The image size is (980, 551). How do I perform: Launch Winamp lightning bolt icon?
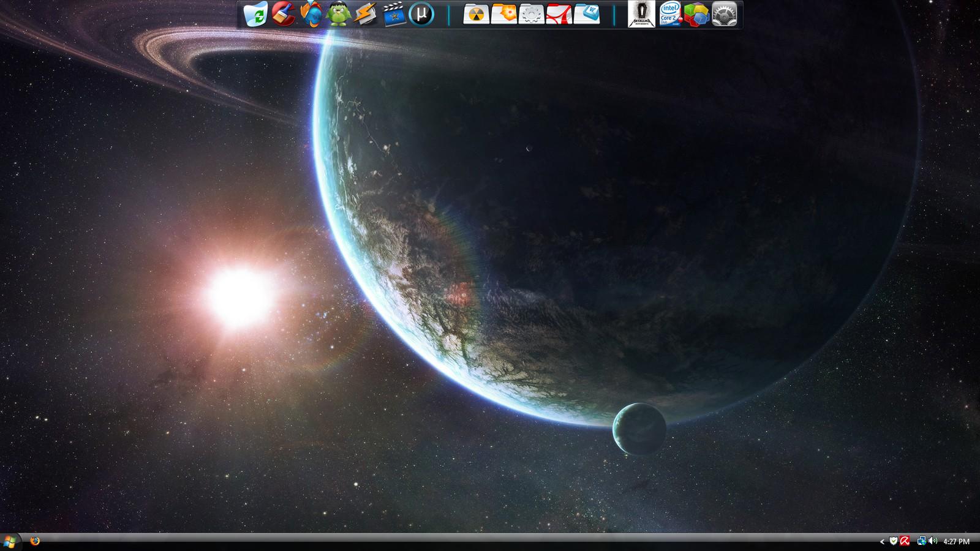tap(366, 14)
